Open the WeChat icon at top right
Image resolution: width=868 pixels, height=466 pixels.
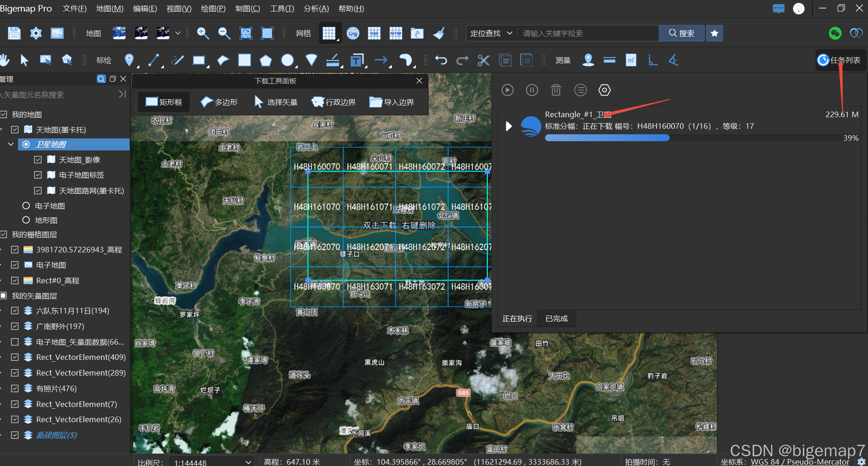click(835, 33)
